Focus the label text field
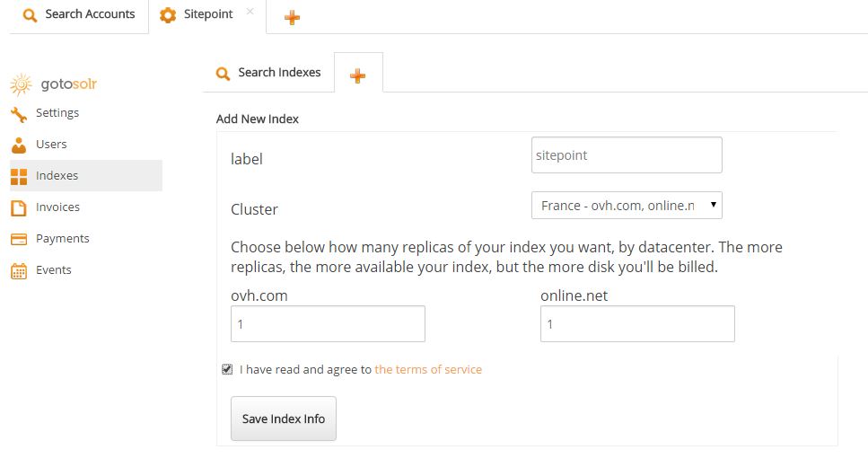868x467 pixels. point(627,155)
